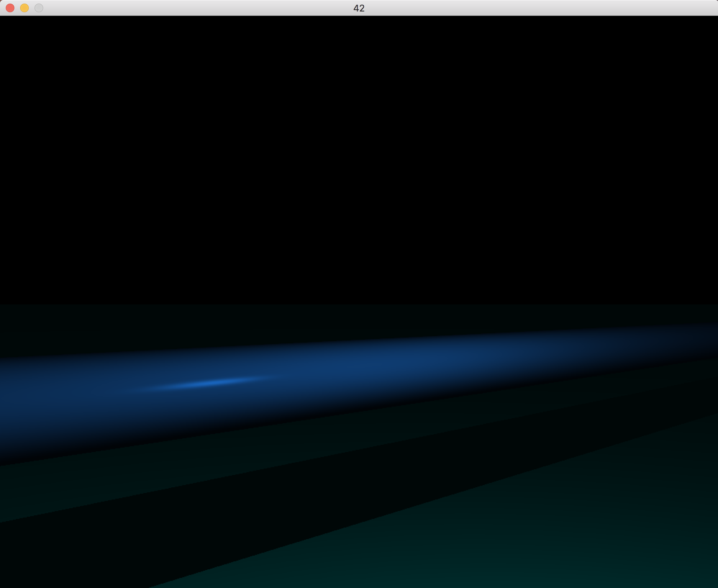Screen dimensions: 718x588
Task: Click the middle of the wide blue glowing band
Action: 359,374
